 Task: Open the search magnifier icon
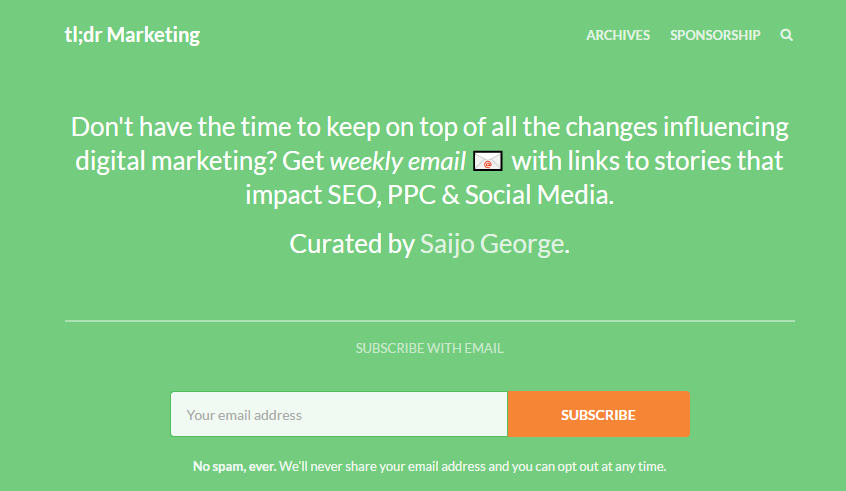787,35
